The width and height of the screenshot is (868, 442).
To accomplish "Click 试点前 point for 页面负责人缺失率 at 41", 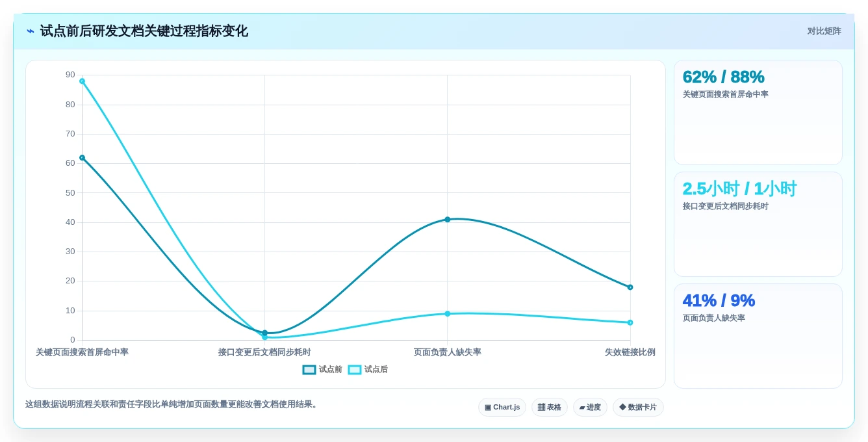I will (x=447, y=220).
